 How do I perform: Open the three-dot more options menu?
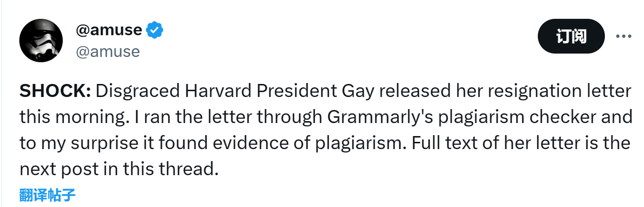[x=623, y=37]
